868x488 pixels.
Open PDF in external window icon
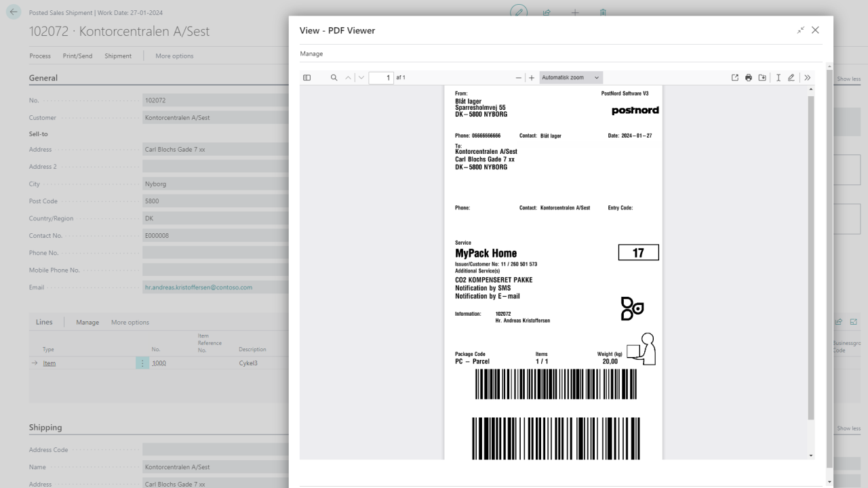point(735,78)
